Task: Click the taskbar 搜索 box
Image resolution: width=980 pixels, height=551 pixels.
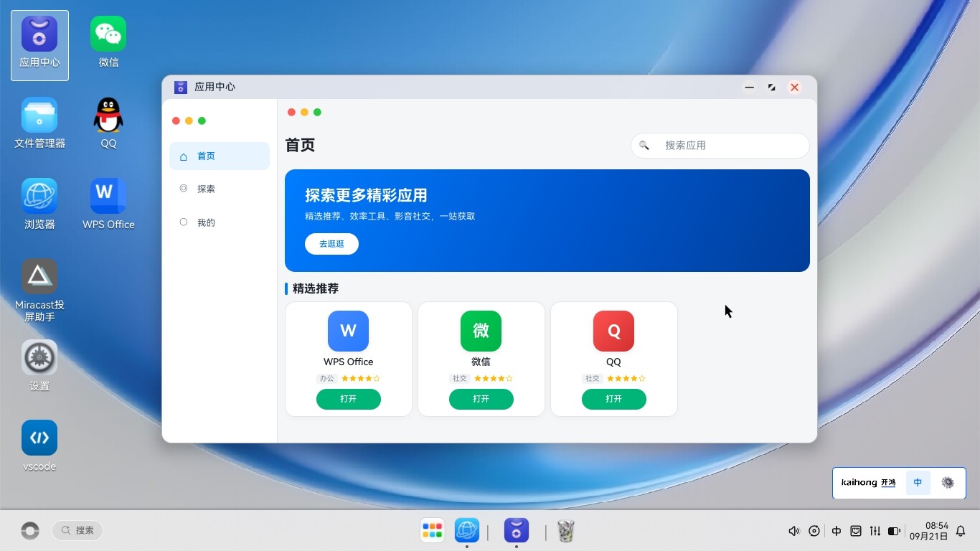Action: click(77, 531)
